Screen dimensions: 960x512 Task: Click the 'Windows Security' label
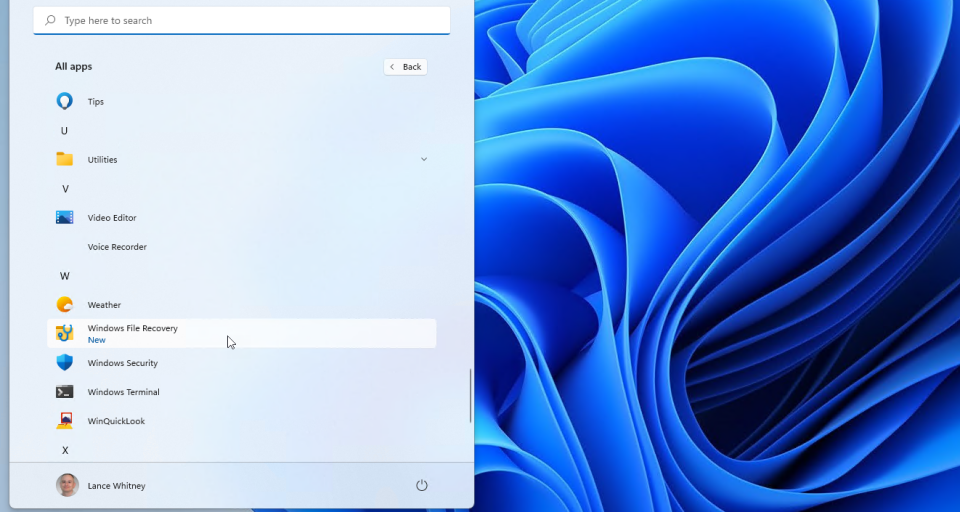(x=122, y=363)
